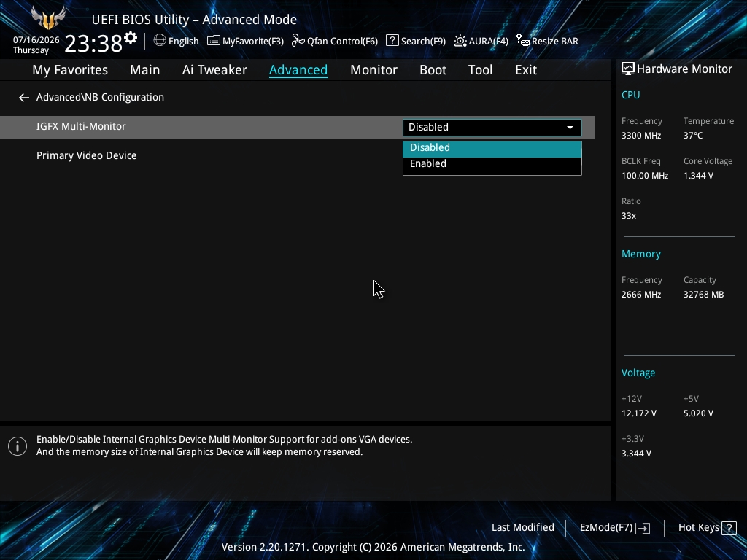This screenshot has width=747, height=560.
Task: Click the settings gear next to the clock
Action: point(131,38)
